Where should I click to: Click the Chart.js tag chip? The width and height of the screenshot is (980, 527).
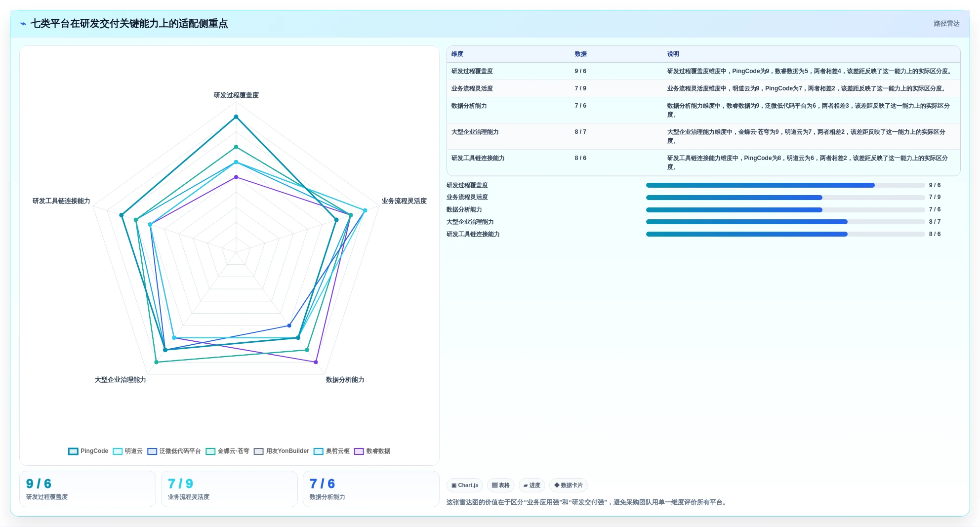[x=465, y=486]
